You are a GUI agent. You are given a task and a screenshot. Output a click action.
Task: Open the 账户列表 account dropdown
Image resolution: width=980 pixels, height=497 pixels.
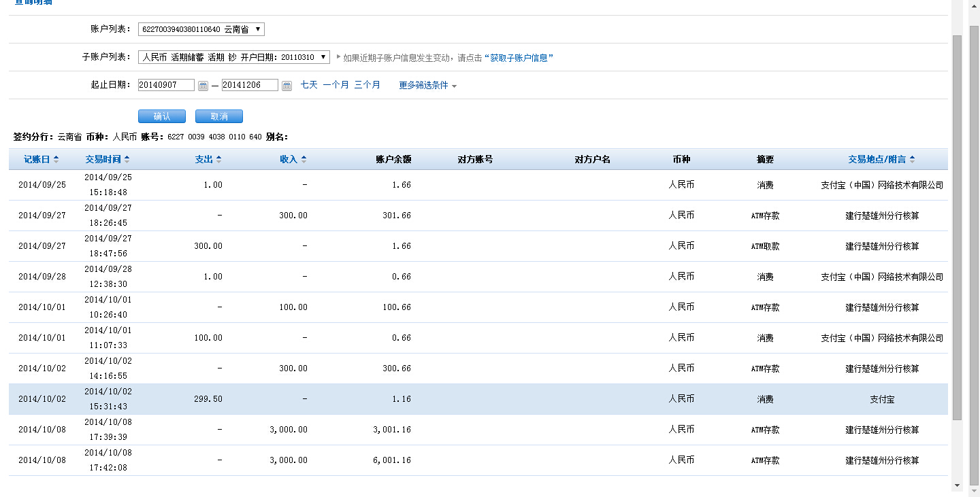pos(201,29)
